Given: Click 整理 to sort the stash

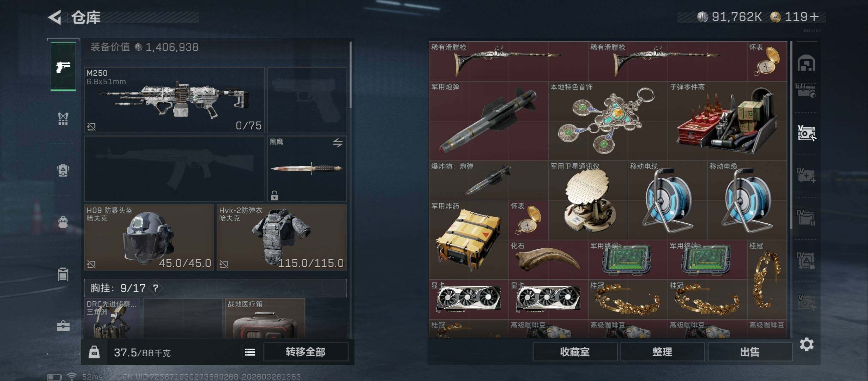Looking at the screenshot, I should 662,352.
